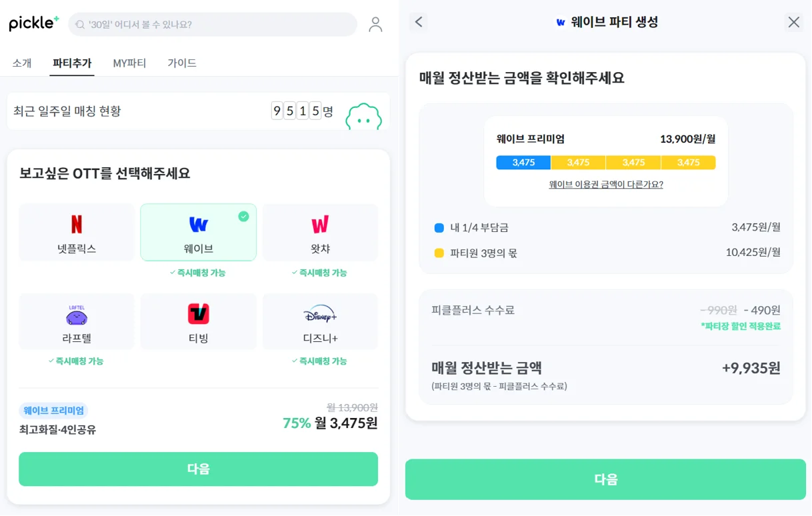Click the 웨이브 프리미엄 plan badge

(x=53, y=411)
